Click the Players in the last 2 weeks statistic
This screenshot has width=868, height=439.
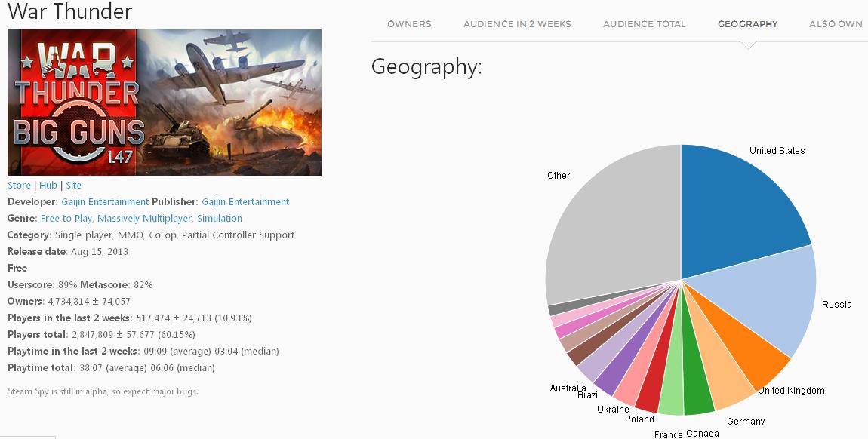(x=130, y=318)
